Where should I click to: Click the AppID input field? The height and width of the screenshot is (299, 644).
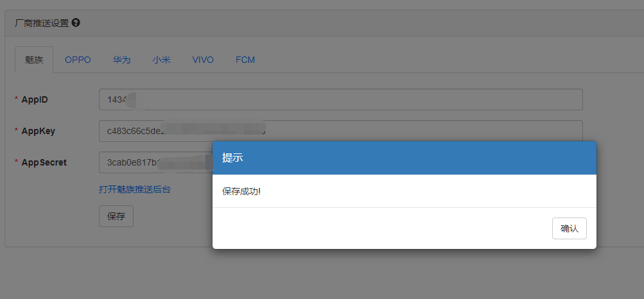click(341, 99)
